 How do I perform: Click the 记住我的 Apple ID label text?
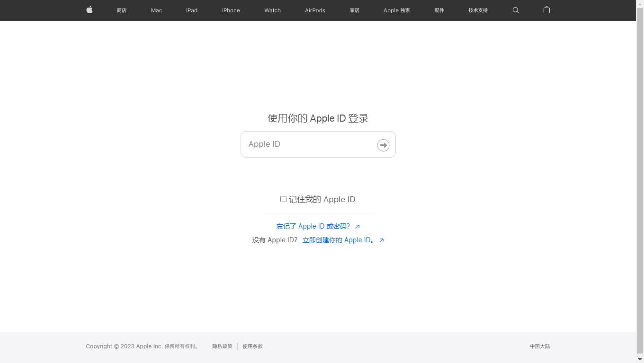pyautogui.click(x=322, y=200)
